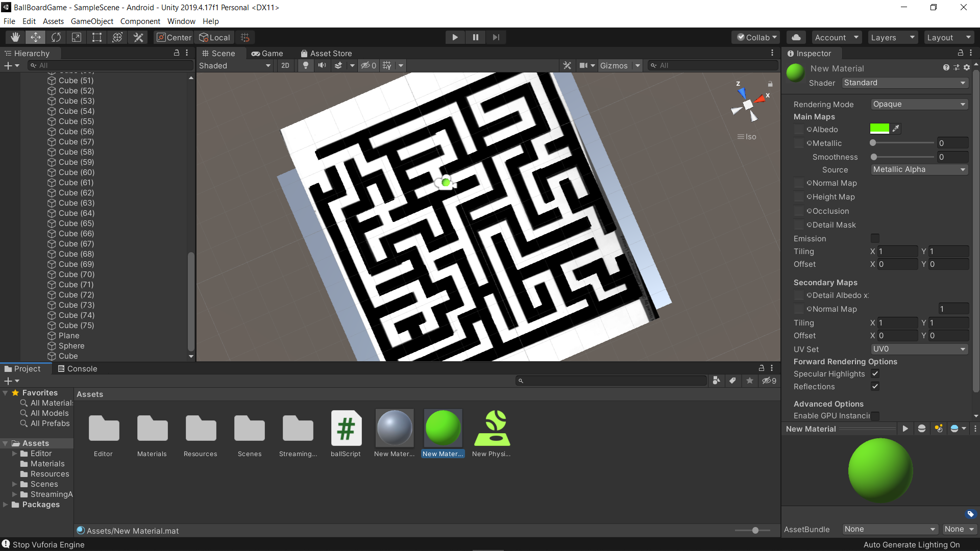This screenshot has height=551, width=980.
Task: Toggle scene audio speaker icon
Action: (322, 65)
